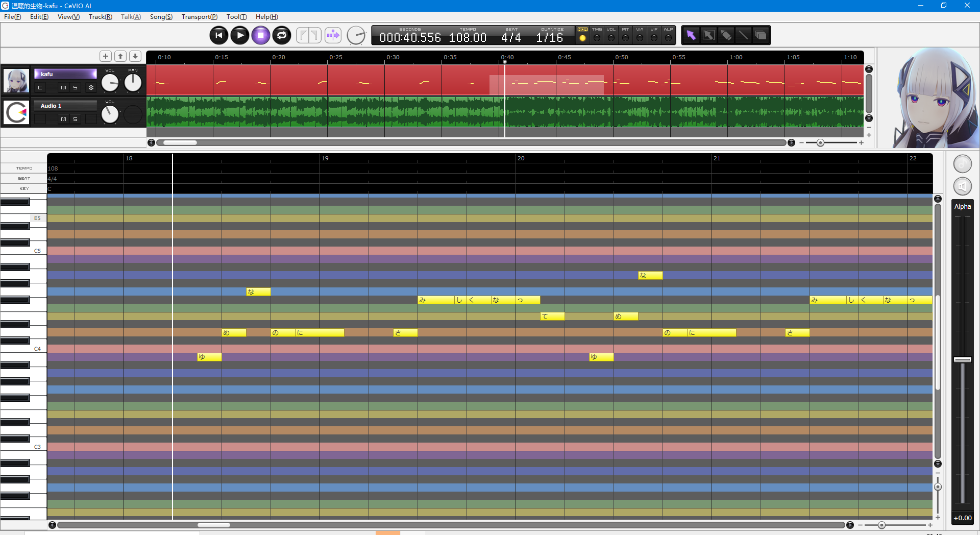Viewport: 980px width, 535px height.
Task: Open the Song(S) menu
Action: (x=161, y=16)
